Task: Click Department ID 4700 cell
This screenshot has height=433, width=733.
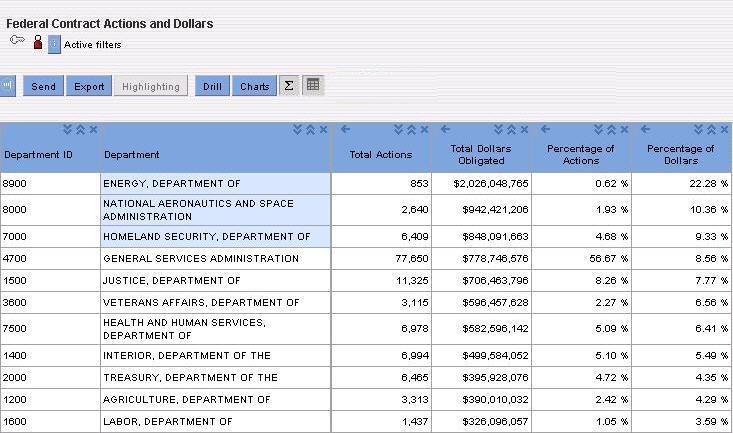Action: 50,259
